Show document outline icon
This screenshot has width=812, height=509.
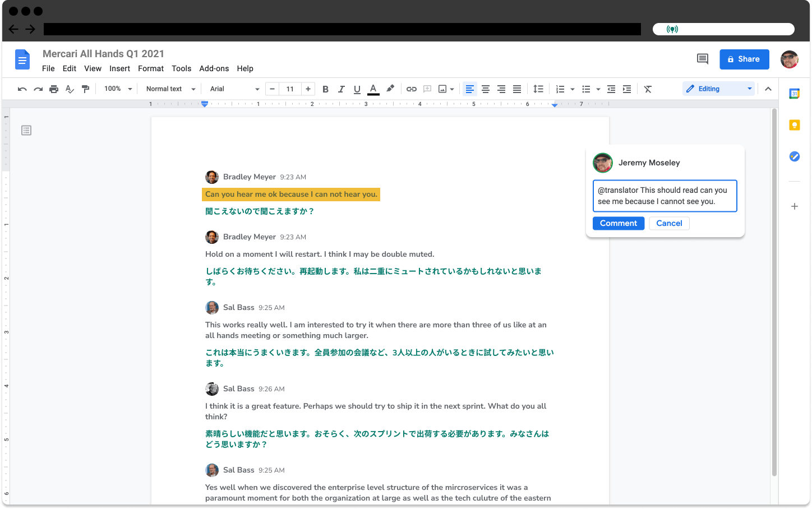click(26, 131)
